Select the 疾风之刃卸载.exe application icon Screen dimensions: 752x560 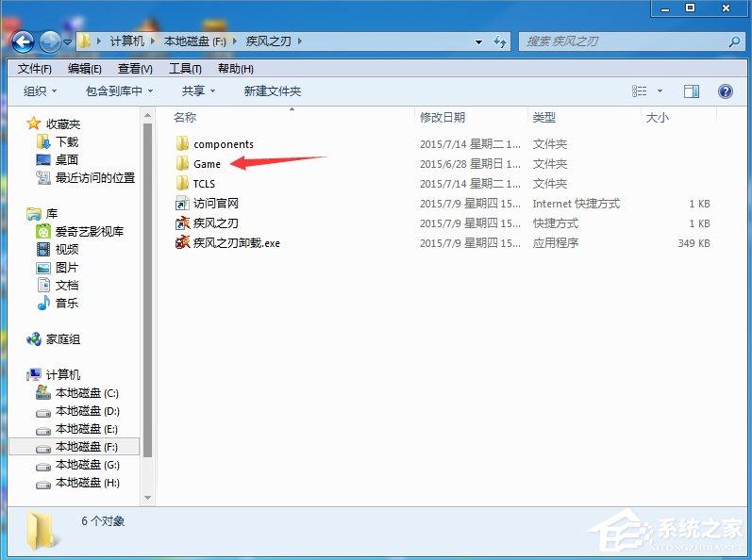[x=182, y=243]
